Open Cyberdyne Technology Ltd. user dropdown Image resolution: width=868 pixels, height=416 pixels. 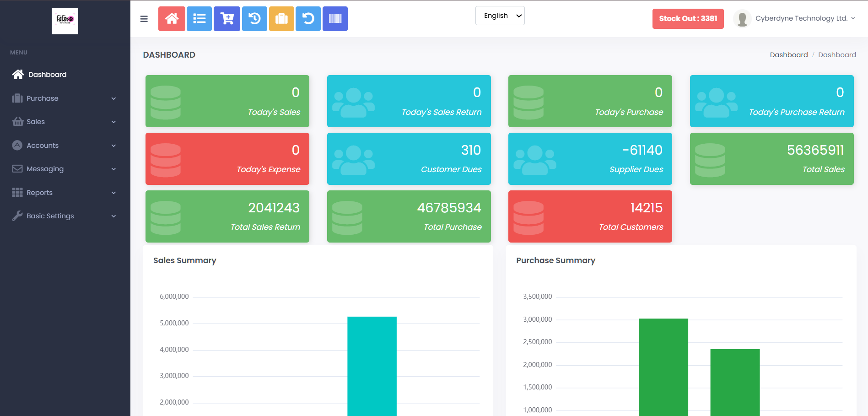click(805, 18)
